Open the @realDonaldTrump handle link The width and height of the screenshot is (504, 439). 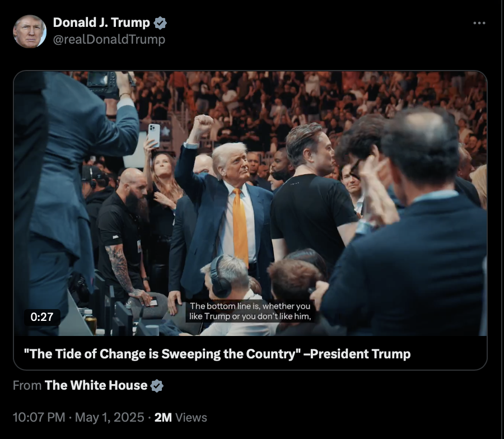coord(109,39)
